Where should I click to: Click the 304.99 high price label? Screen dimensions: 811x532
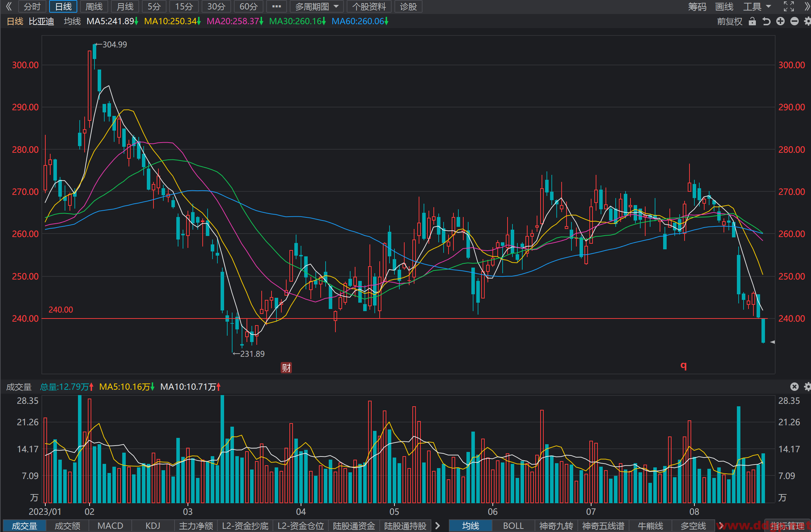(x=115, y=45)
